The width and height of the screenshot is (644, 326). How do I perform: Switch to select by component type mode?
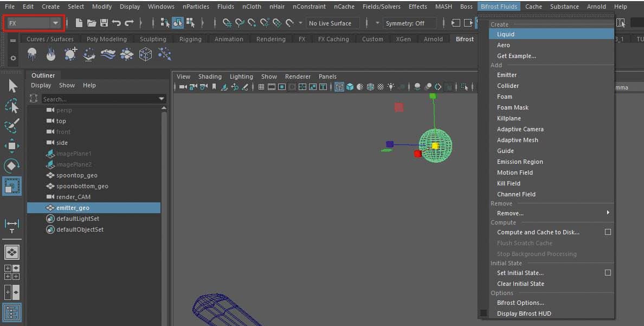coord(190,23)
